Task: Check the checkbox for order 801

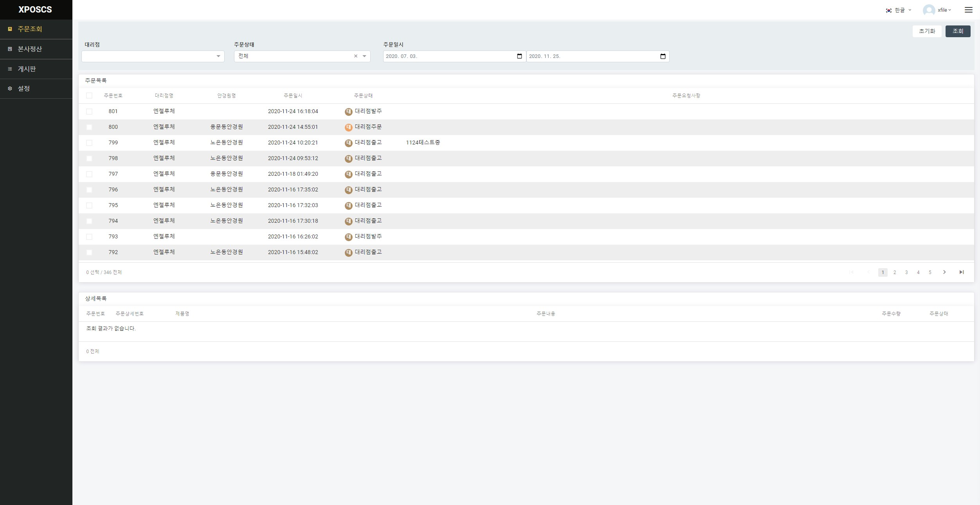Action: coord(89,112)
